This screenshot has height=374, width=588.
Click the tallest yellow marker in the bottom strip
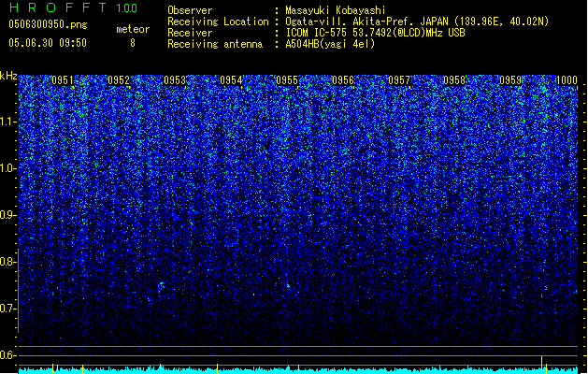point(541,363)
